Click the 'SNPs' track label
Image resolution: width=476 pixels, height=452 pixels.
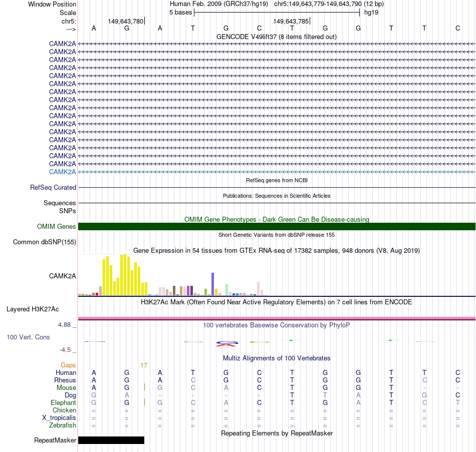coord(68,211)
